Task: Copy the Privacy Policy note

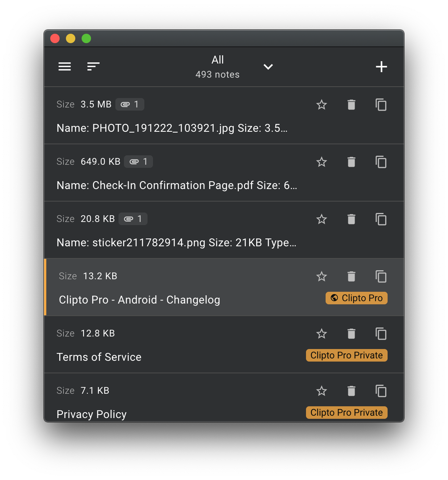Action: coord(381,391)
